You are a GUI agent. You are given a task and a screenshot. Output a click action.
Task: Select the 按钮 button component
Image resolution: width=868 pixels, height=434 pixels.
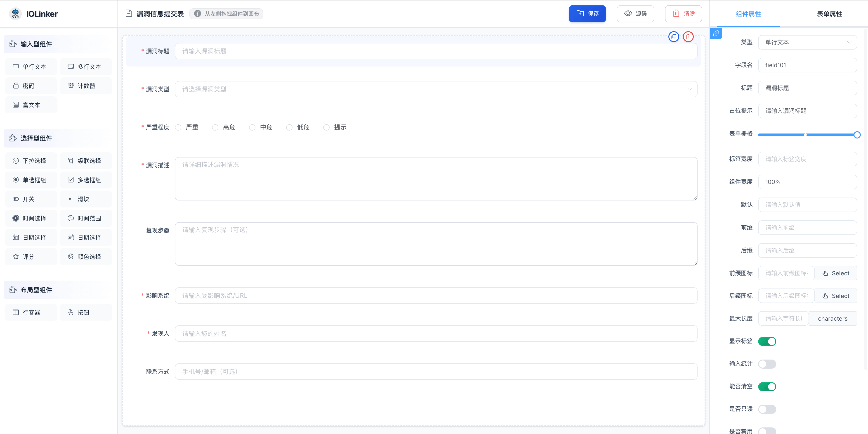pos(86,312)
